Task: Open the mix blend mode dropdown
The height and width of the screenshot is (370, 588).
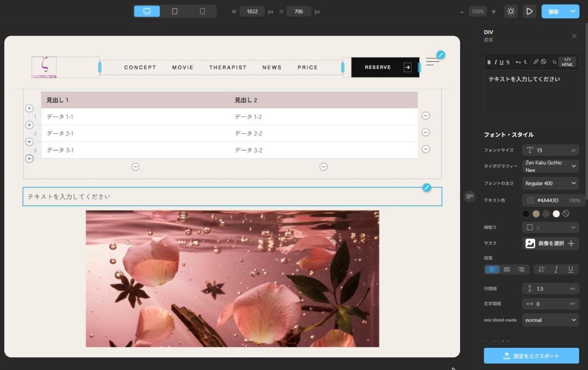Action: pos(551,320)
